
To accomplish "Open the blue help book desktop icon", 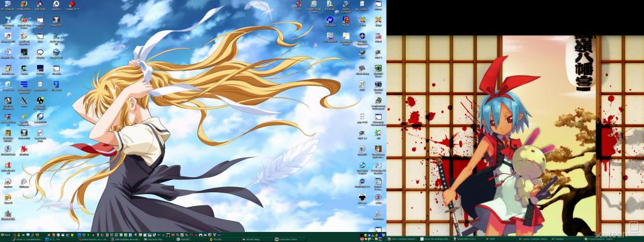I will (x=56, y=84).
